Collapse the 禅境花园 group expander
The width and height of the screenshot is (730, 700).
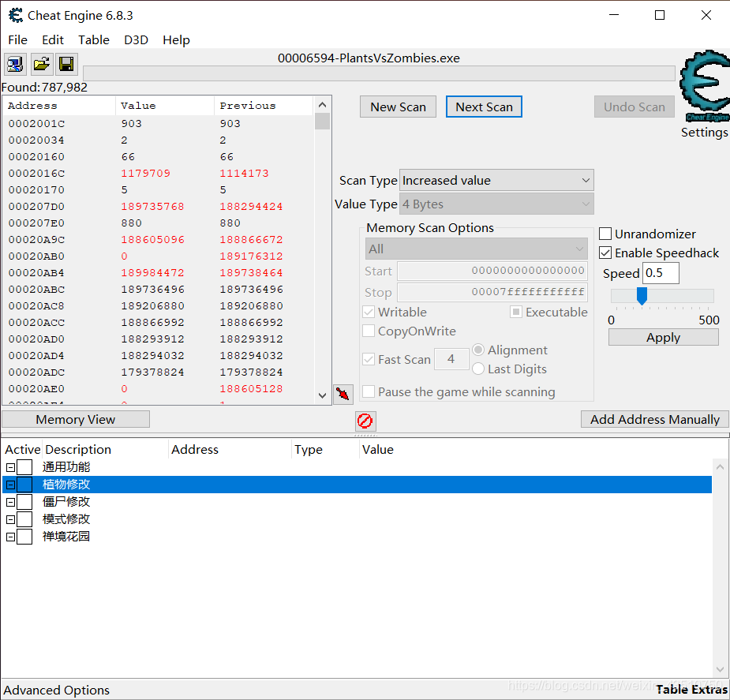coord(11,537)
